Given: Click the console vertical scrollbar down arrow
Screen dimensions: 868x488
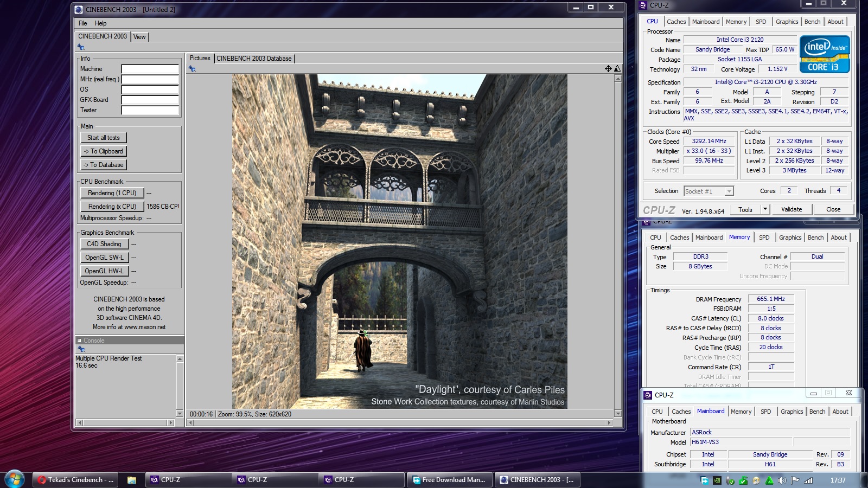Looking at the screenshot, I should coord(180,413).
